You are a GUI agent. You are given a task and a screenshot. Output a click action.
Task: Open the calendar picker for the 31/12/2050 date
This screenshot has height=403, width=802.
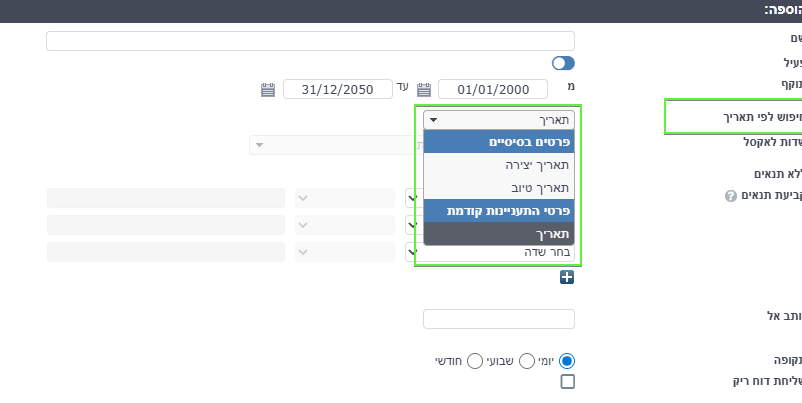pos(268,89)
